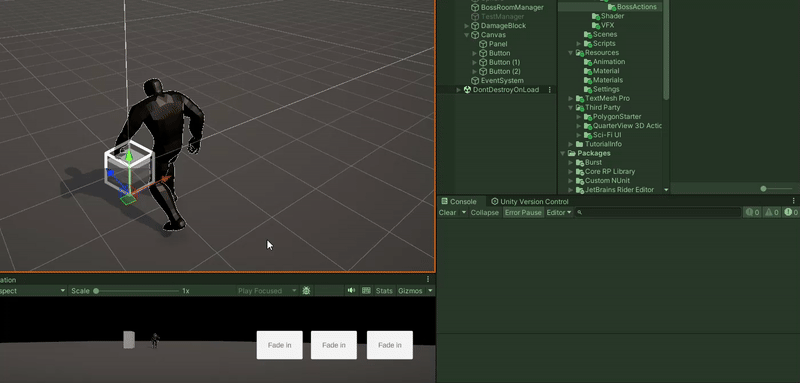Click the Canvas object cube icon

coord(475,35)
